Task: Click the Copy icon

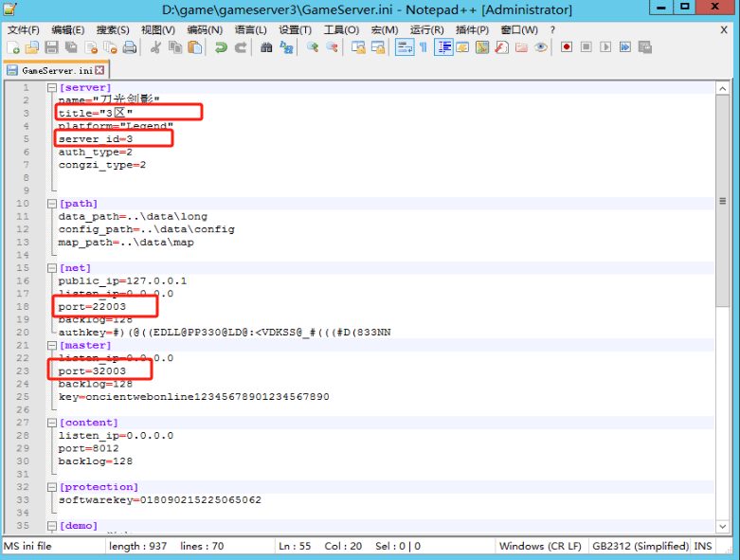Action: 175,47
